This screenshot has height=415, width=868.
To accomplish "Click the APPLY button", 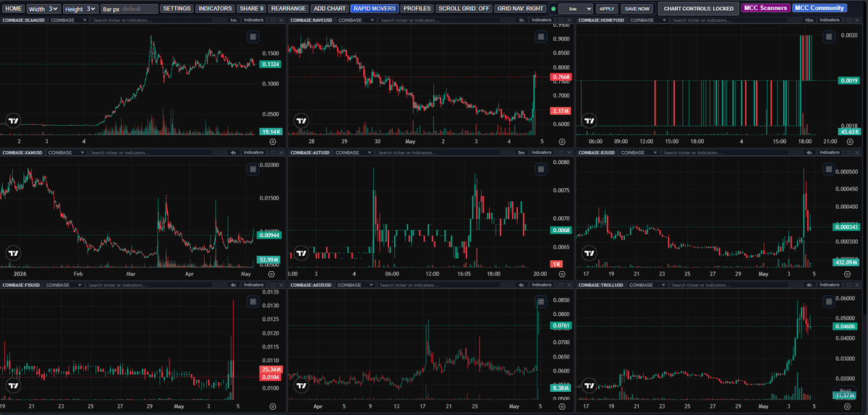I will (606, 9).
